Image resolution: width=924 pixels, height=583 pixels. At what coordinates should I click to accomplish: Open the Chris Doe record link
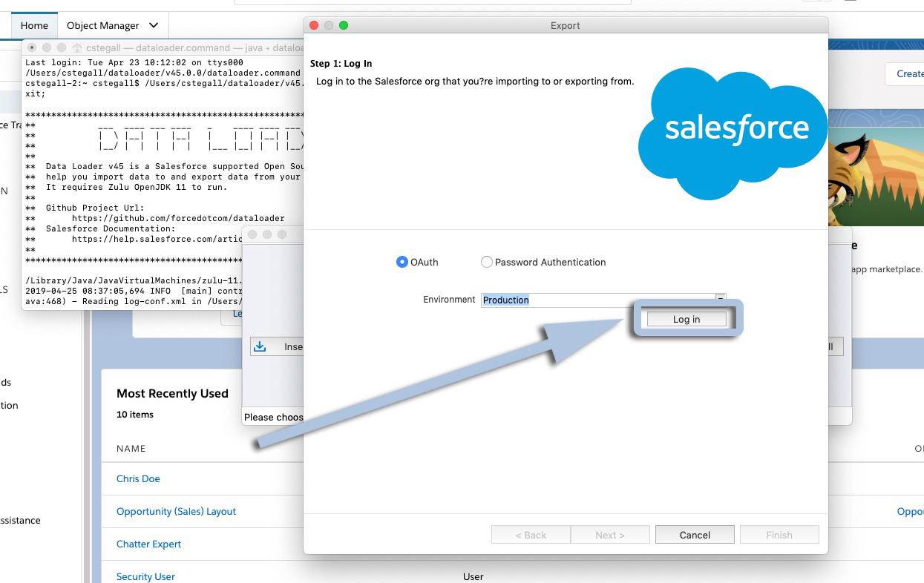(138, 478)
